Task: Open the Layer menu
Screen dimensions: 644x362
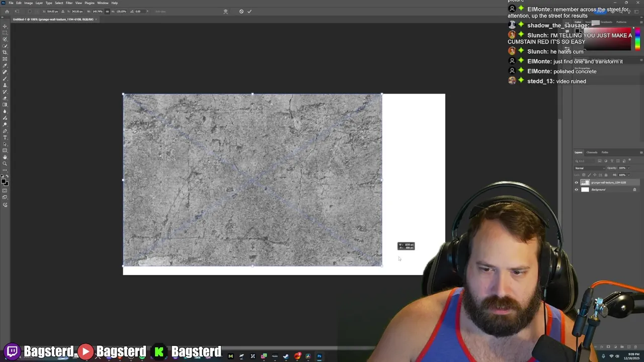Action: (39, 3)
